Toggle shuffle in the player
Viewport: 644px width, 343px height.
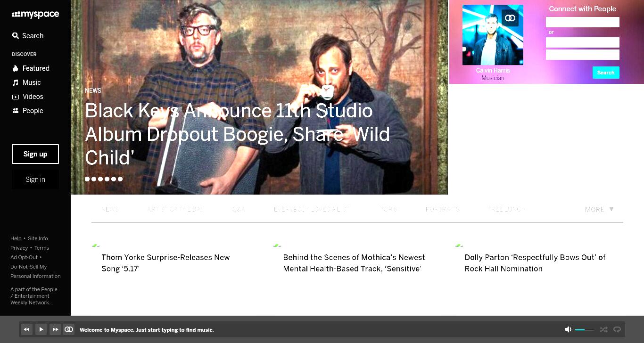point(603,329)
